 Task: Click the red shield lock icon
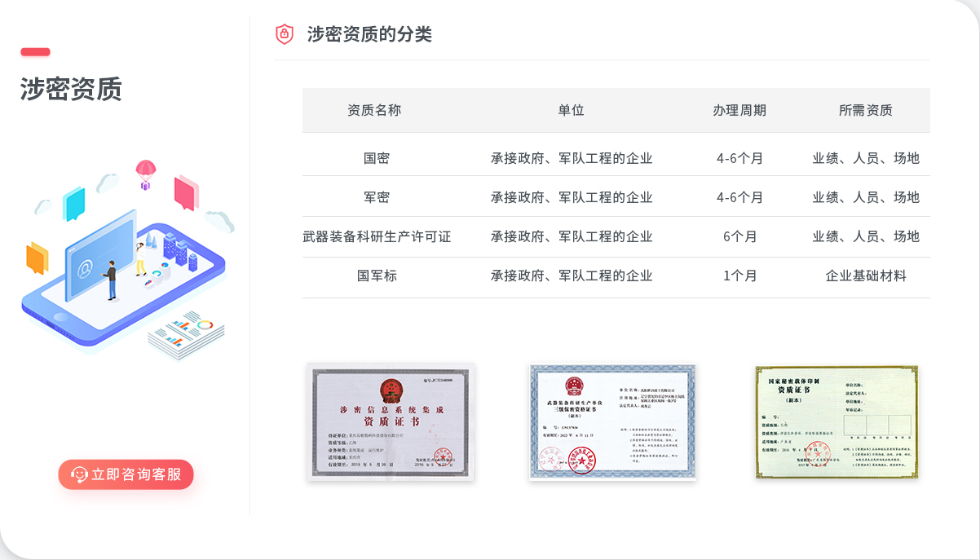point(284,33)
